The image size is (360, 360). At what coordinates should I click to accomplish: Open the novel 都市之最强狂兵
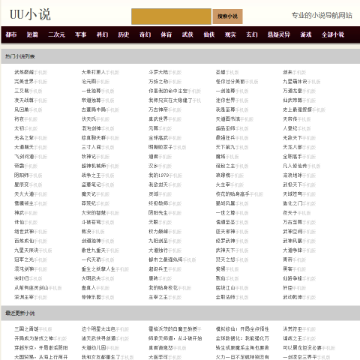(x=166, y=259)
